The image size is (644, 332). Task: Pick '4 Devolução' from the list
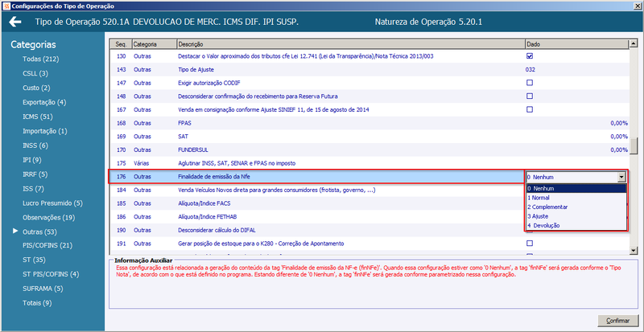[x=576, y=225]
